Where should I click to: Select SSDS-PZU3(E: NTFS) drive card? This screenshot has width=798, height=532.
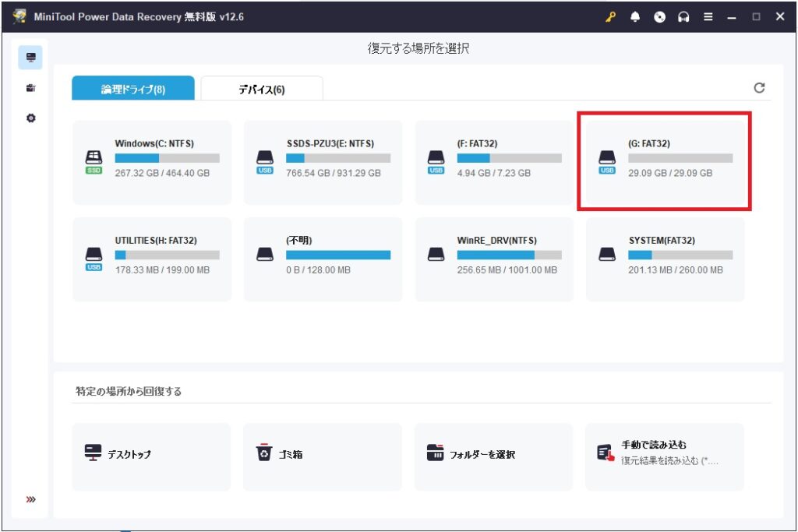[323, 162]
